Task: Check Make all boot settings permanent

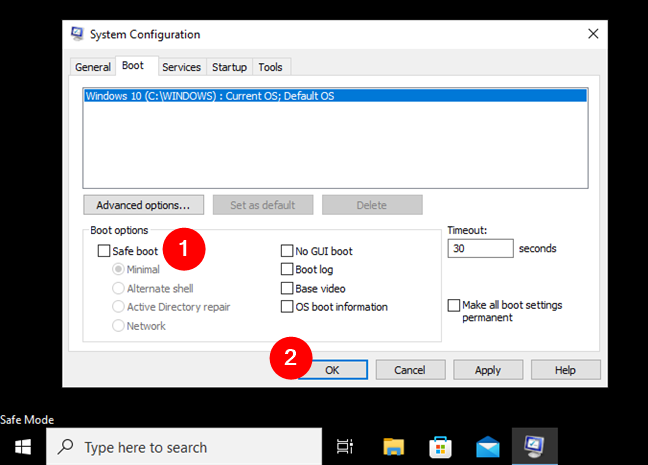Action: pyautogui.click(x=454, y=305)
